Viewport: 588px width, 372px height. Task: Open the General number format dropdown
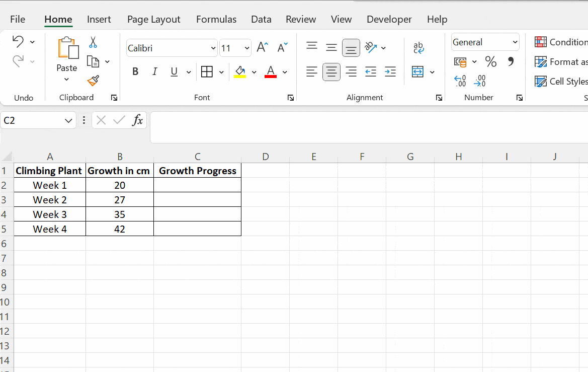coord(515,42)
